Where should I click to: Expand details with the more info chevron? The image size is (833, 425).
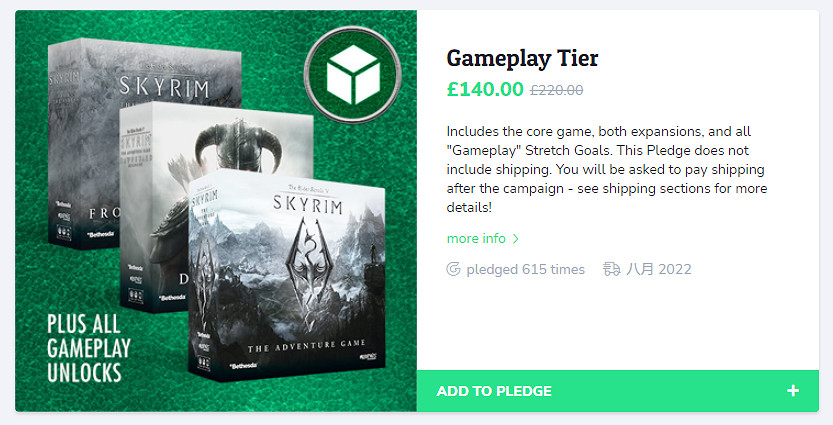click(516, 239)
